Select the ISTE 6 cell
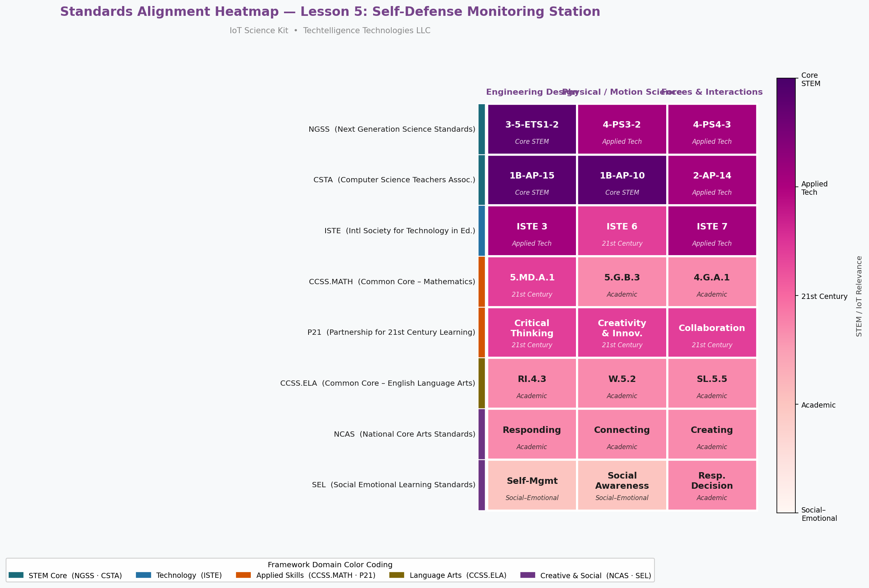 pyautogui.click(x=622, y=231)
